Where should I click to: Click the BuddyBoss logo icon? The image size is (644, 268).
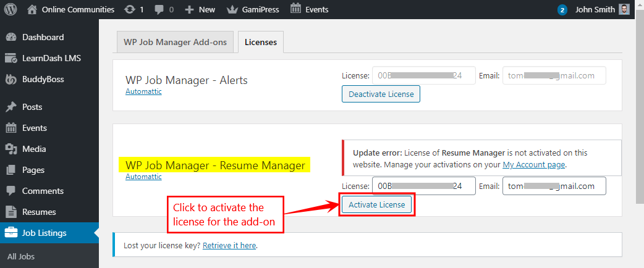11,80
